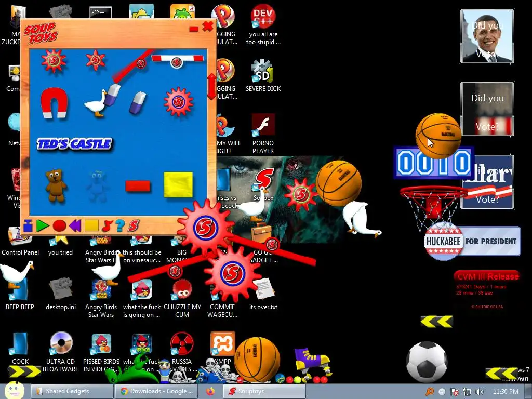The image size is (532, 399).
Task: Click the 11:30 PM taskbar clock
Action: point(506,392)
